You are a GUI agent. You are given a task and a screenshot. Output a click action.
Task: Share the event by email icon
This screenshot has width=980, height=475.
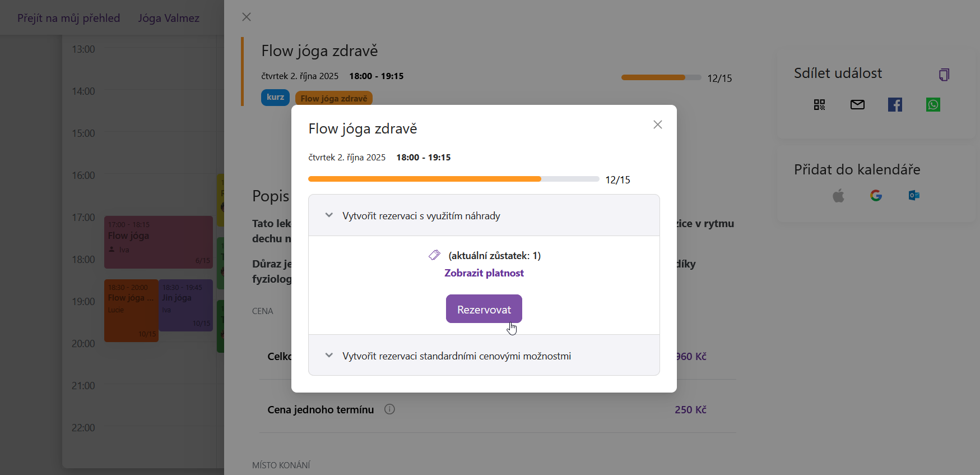857,105
